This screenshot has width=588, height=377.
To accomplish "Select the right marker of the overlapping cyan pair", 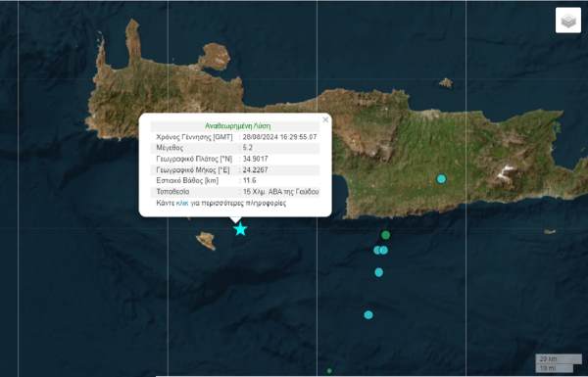I will tap(383, 250).
